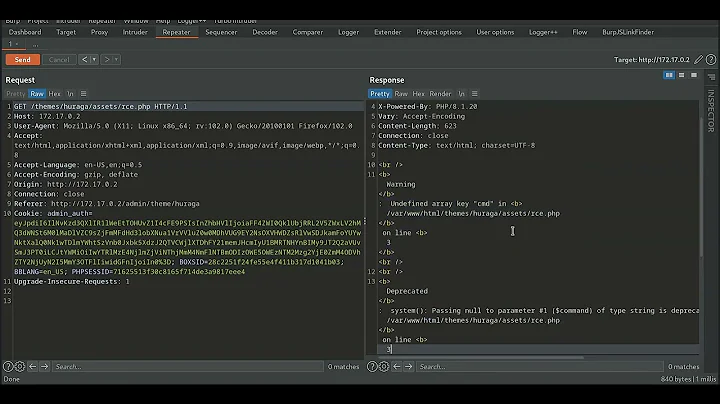This screenshot has height=404, width=720.
Task: Open the Help menu in menu bar
Action: [x=163, y=21]
